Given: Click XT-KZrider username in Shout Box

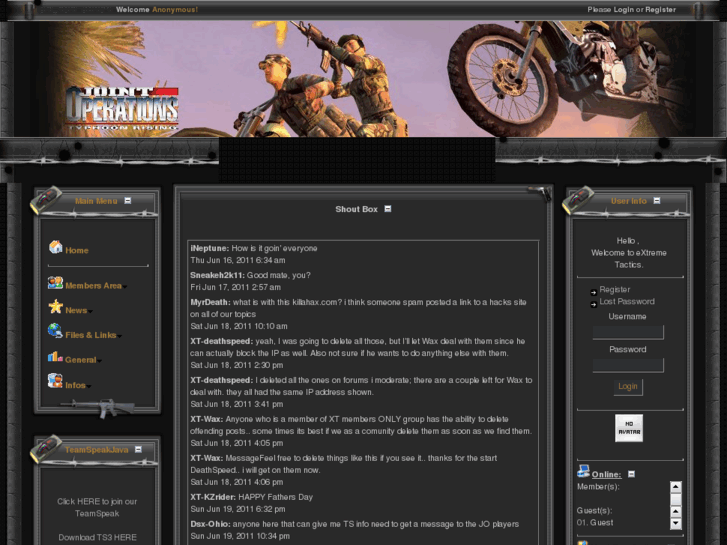Looking at the screenshot, I should click(213, 497).
